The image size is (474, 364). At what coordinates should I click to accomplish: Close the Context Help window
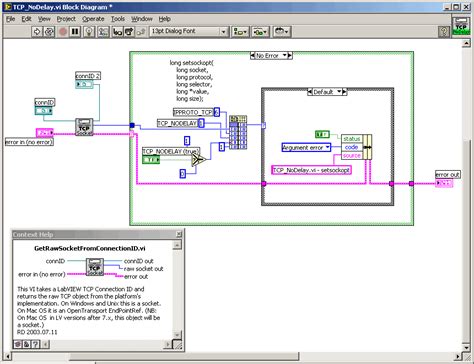[179, 234]
